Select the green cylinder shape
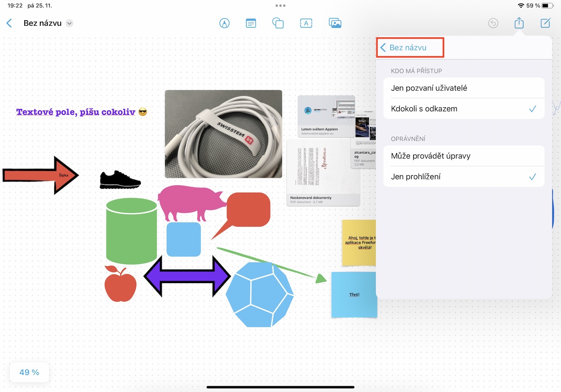The image size is (561, 392). point(132,231)
